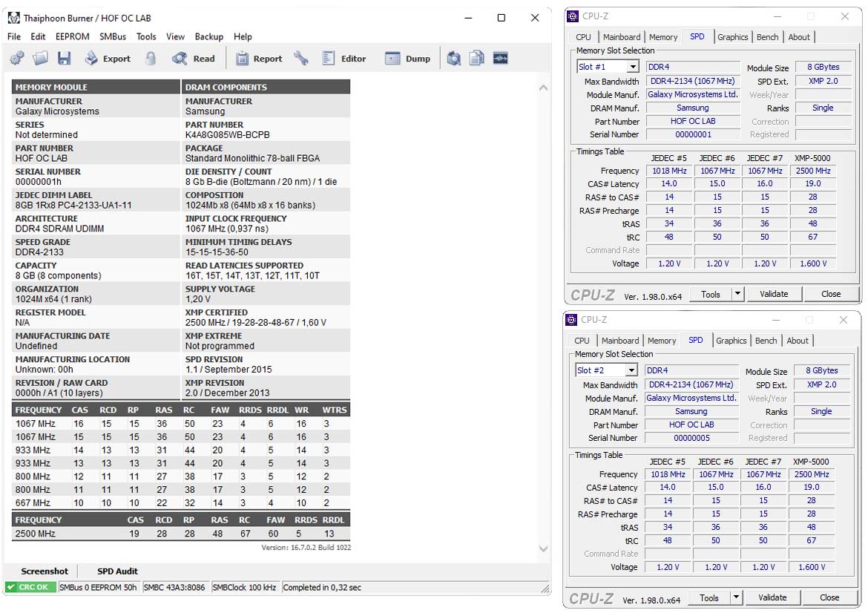The height and width of the screenshot is (616, 868).
Task: Open the View menu
Action: (x=176, y=36)
